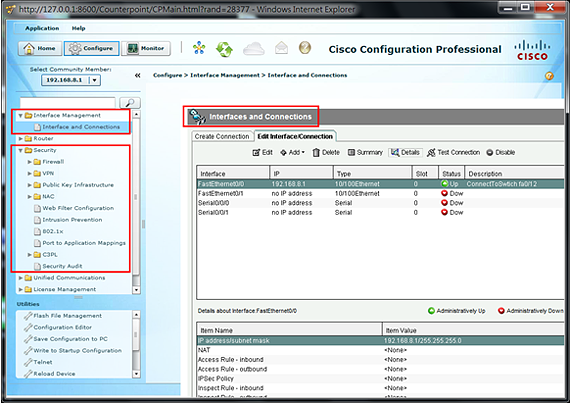Expand the C3PL folder
Screen dimensions: 570x403
point(29,254)
